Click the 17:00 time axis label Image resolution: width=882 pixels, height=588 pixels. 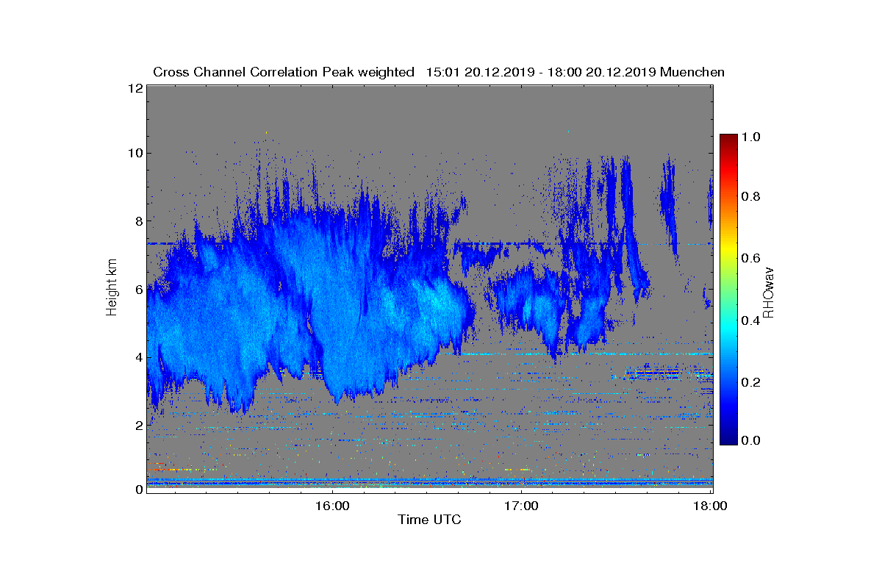521,506
